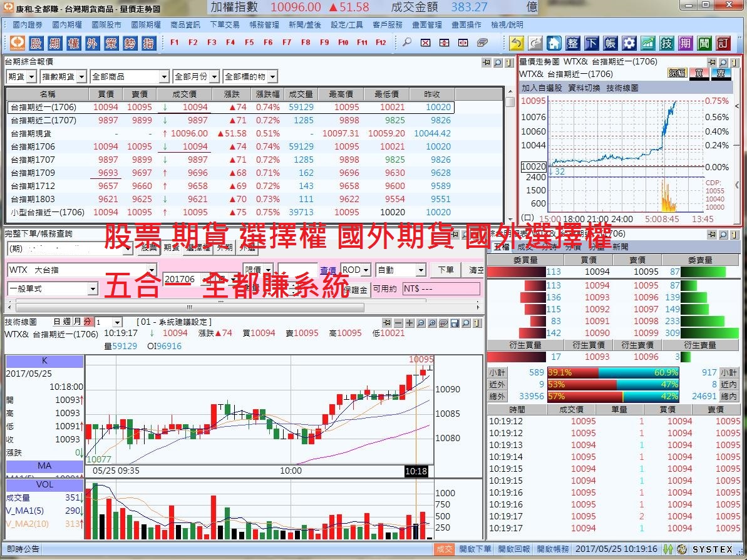Open the 外 foreign market toolbar icon
The width and height of the screenshot is (747, 560).
coord(93,43)
